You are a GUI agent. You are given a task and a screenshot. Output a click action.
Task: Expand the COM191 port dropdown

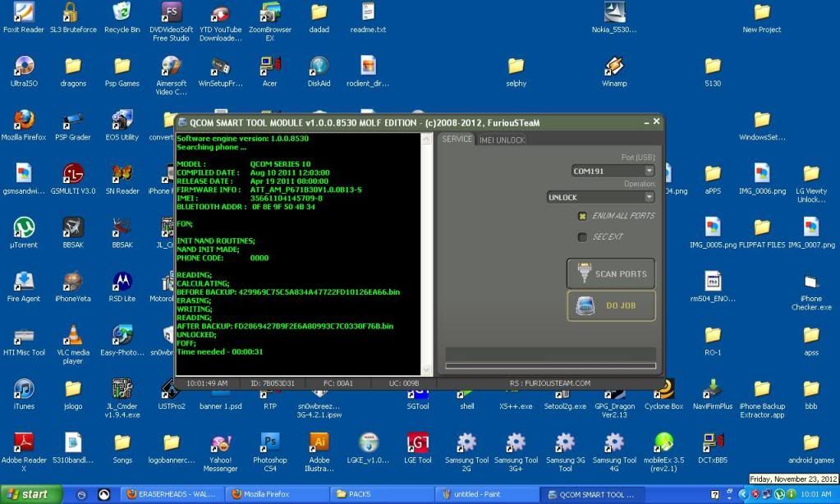point(649,171)
